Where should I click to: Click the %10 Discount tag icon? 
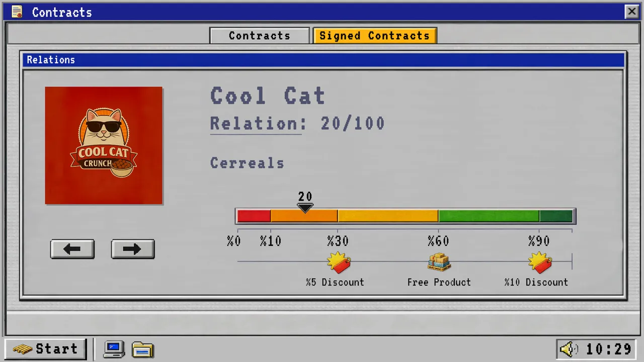[x=540, y=262]
